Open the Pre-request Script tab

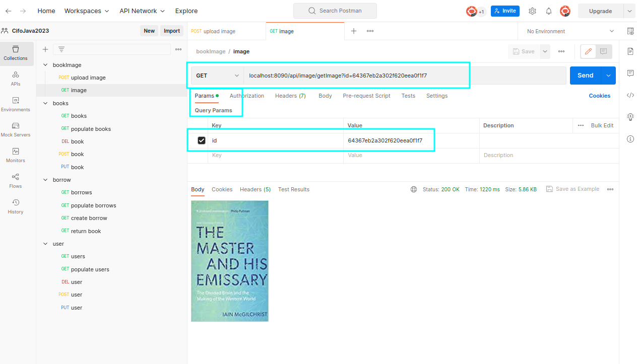(x=366, y=96)
